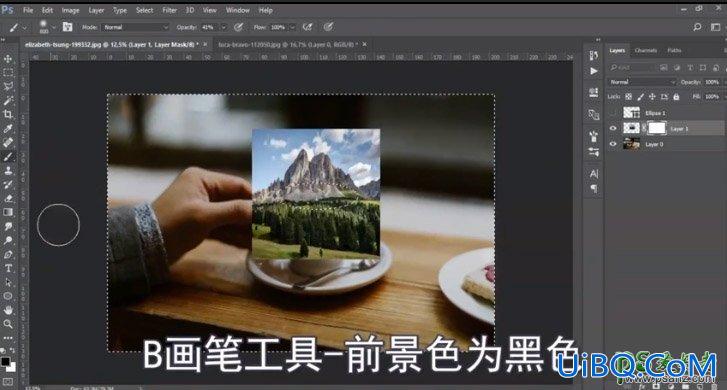The width and height of the screenshot is (727, 390).
Task: Hide Layer 1 with its eye icon
Action: pos(613,128)
